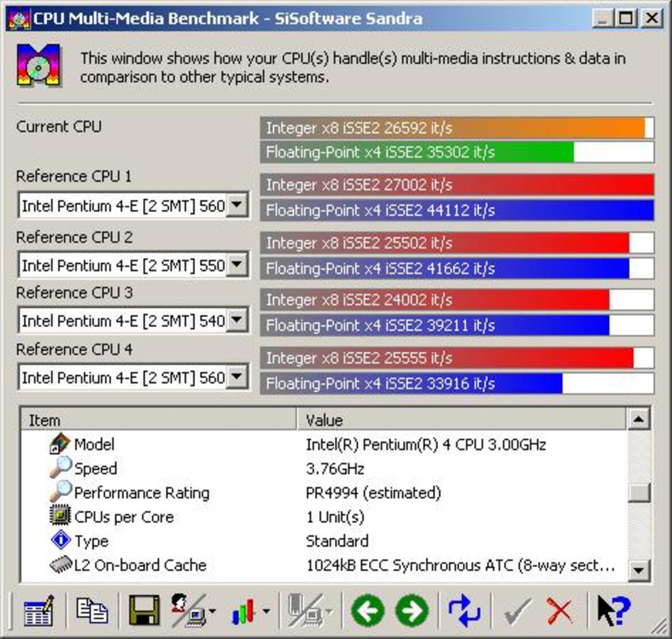Click the magnifier icon beside Performance Rating
Image resolution: width=672 pixels, height=639 pixels.
[60, 491]
